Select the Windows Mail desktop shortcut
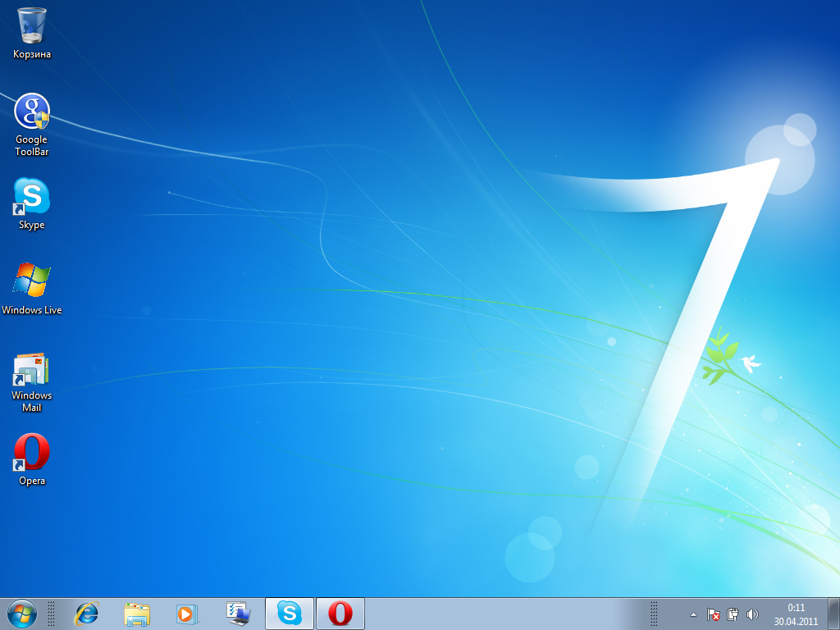840x630 pixels. point(32,370)
